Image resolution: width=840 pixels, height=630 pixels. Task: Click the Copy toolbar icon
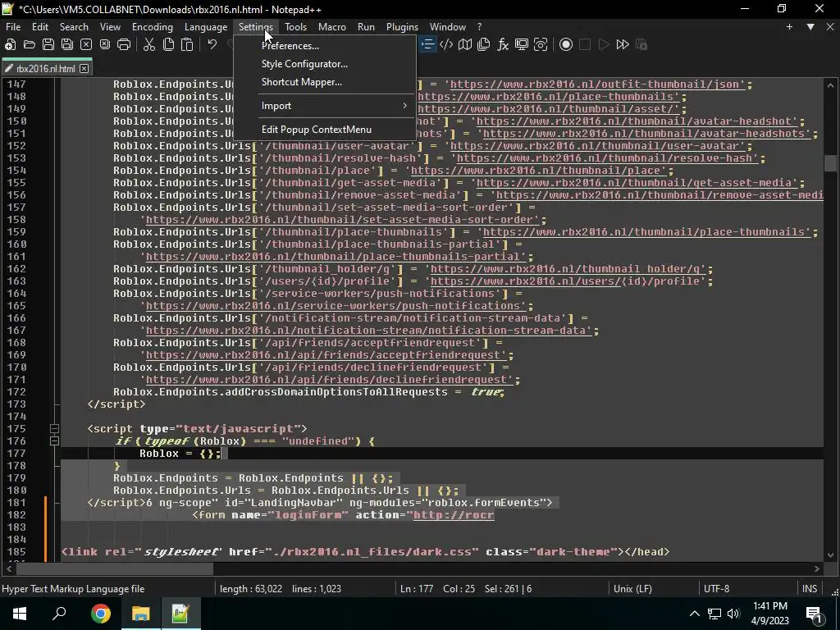(x=168, y=44)
